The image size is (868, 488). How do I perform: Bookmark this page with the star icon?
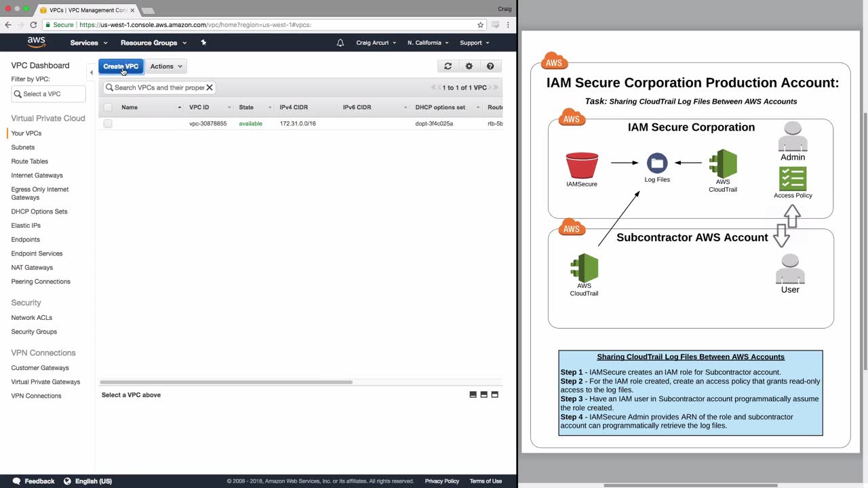pyautogui.click(x=481, y=25)
